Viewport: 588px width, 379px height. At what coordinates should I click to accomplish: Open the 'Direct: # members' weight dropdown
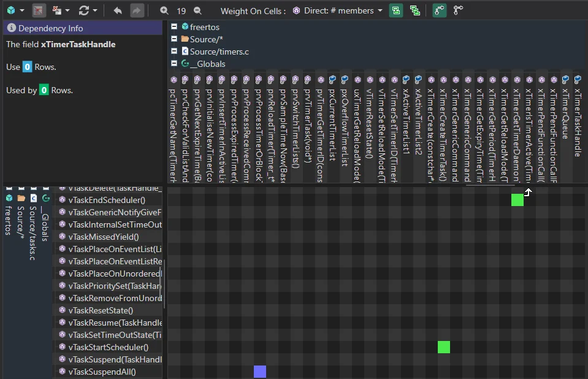pyautogui.click(x=337, y=10)
